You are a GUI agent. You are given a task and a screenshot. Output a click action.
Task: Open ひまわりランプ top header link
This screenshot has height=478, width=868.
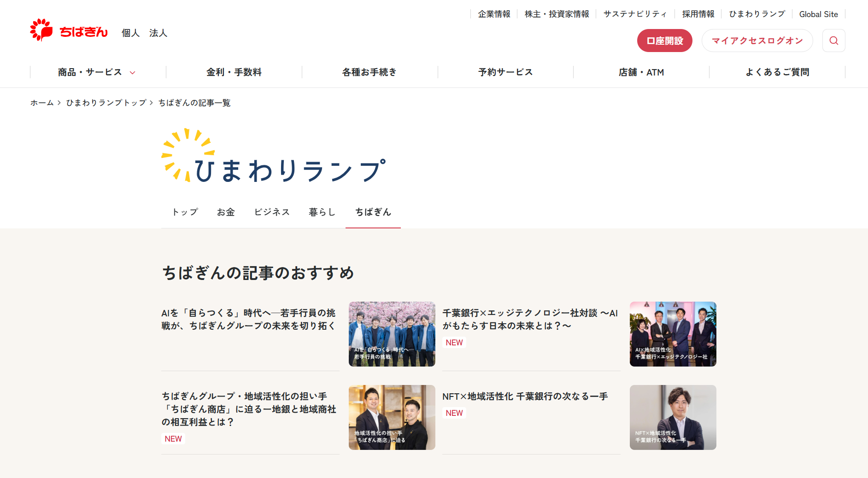click(757, 14)
